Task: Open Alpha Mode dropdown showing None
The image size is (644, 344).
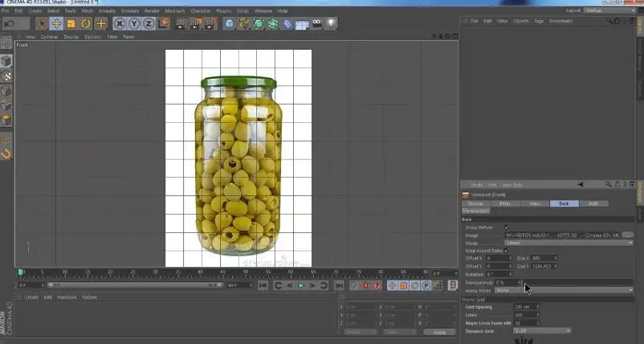Action: point(564,290)
